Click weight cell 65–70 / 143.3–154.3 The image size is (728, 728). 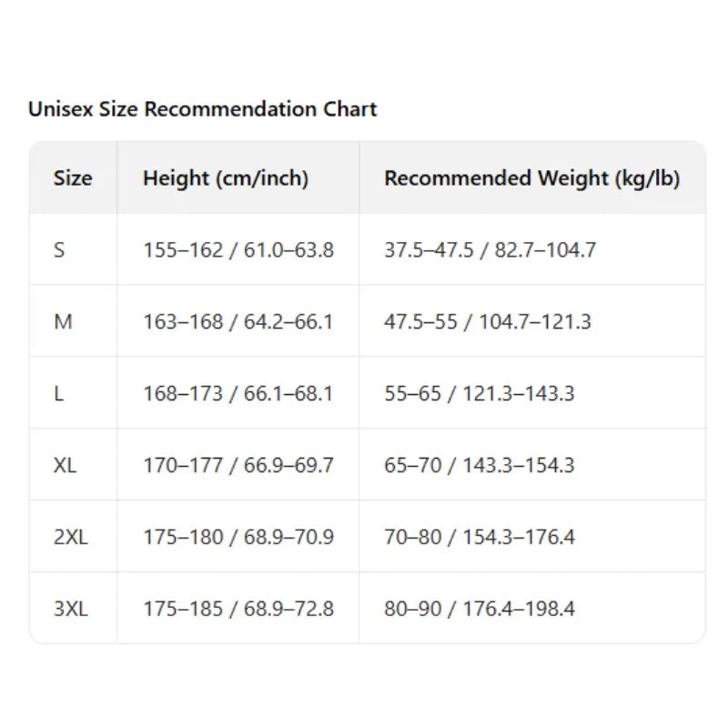pos(532,465)
